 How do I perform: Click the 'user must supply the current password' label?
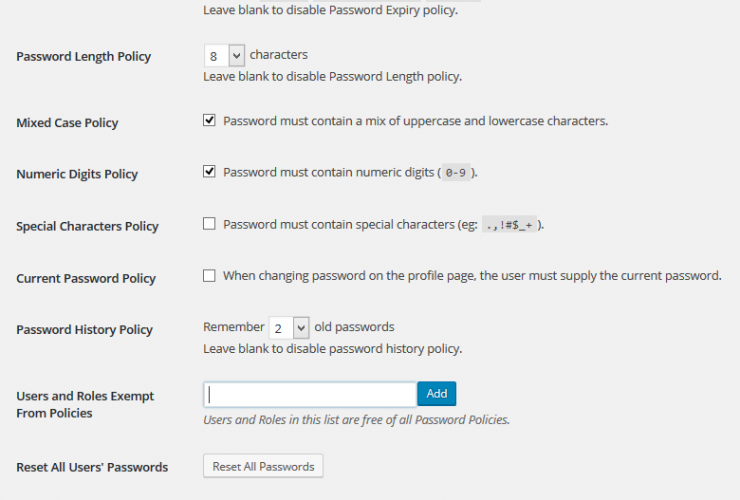coord(472,276)
